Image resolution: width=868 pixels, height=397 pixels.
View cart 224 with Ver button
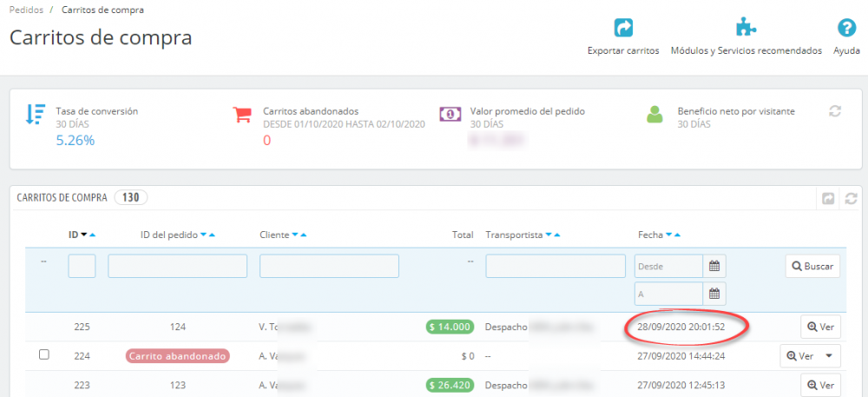[x=800, y=356]
